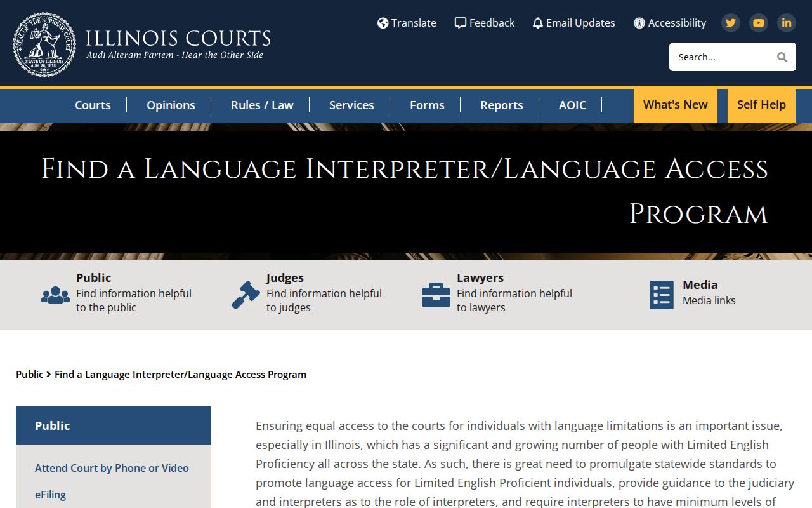Click the Self Help button
Image resolution: width=812 pixels, height=508 pixels.
coord(761,105)
